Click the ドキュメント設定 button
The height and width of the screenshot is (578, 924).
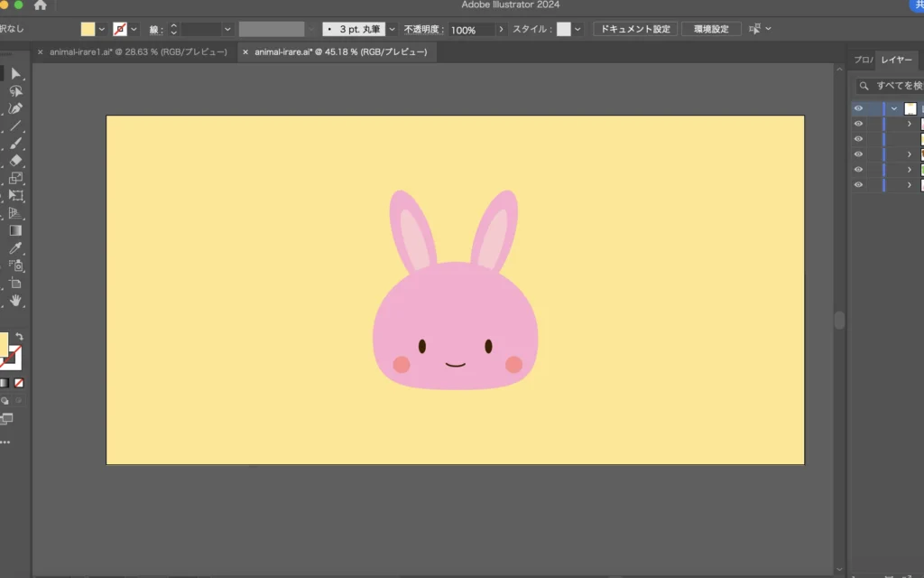pos(635,29)
